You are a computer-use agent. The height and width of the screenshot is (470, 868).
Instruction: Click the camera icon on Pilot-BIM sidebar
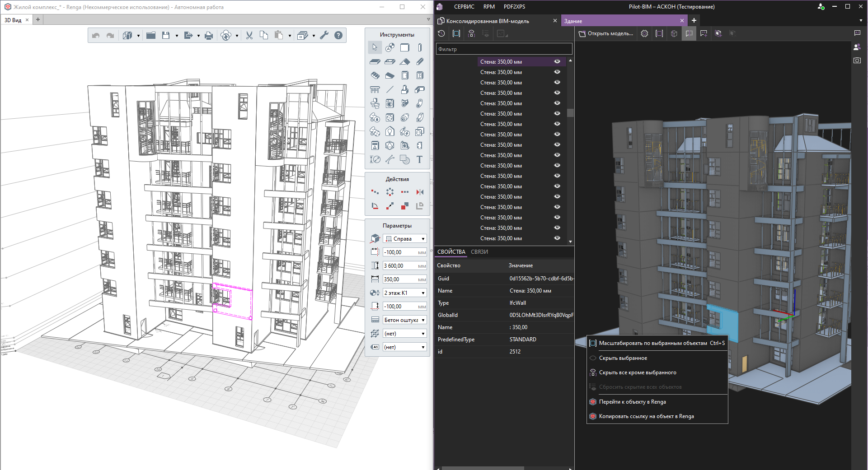tap(857, 60)
